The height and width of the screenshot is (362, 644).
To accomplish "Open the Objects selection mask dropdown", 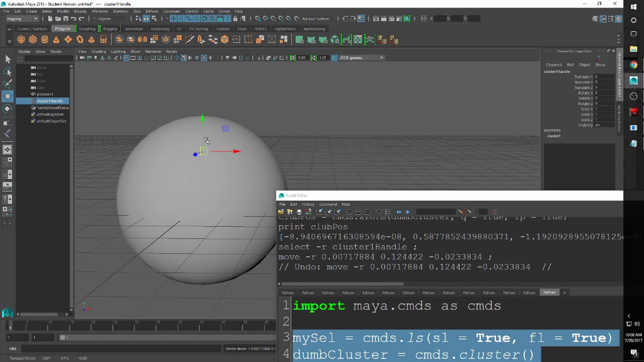I will pyautogui.click(x=107, y=19).
